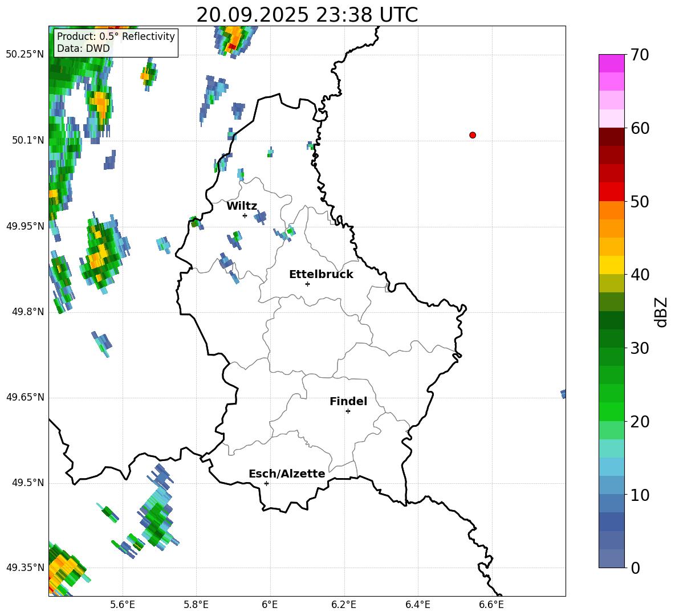Click the 60 value on the colorbar
The image size is (675, 616).
point(639,128)
